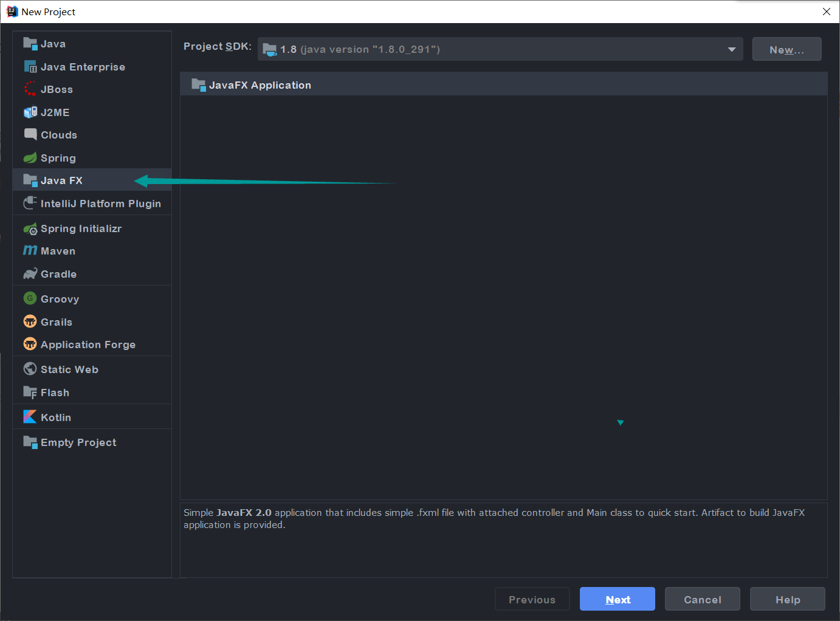Close the New Project dialog
The height and width of the screenshot is (621, 840).
click(x=827, y=12)
